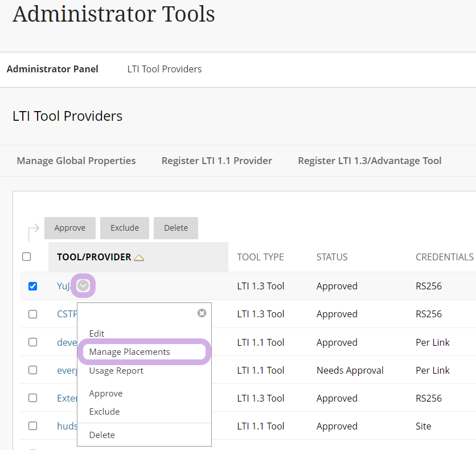Select Manage Placements in context menu

coord(129,352)
